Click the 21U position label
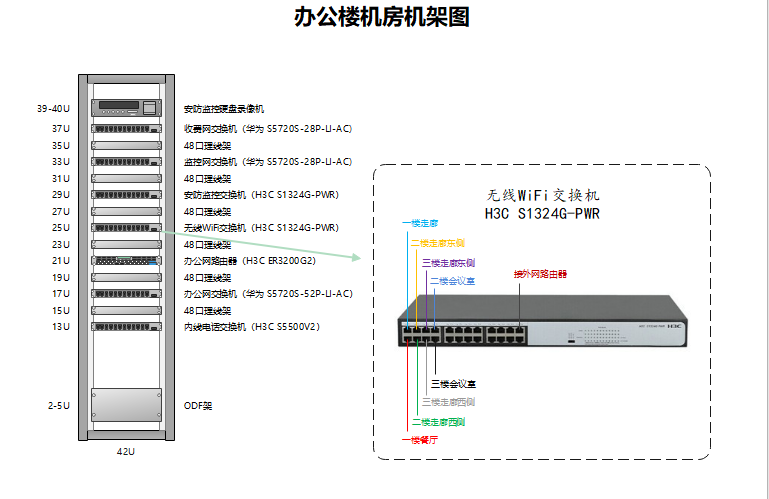The height and width of the screenshot is (499, 769). coord(61,261)
